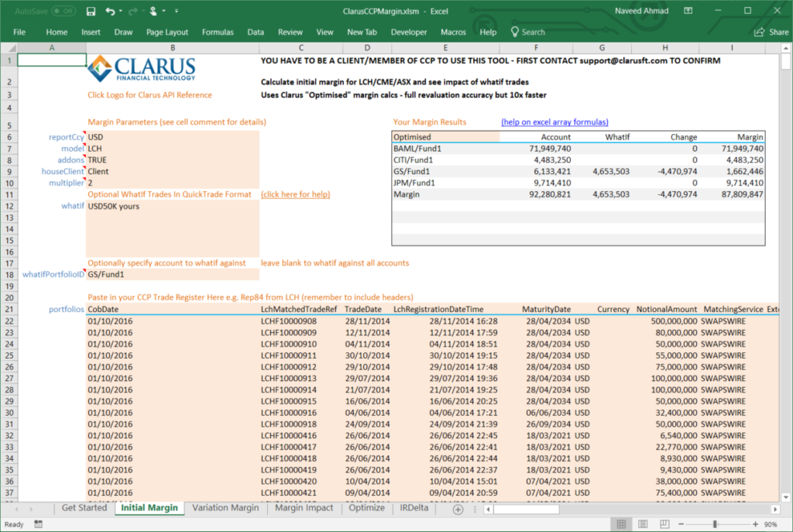
Task: Click the vertical scrollbar thumb
Action: [785, 61]
